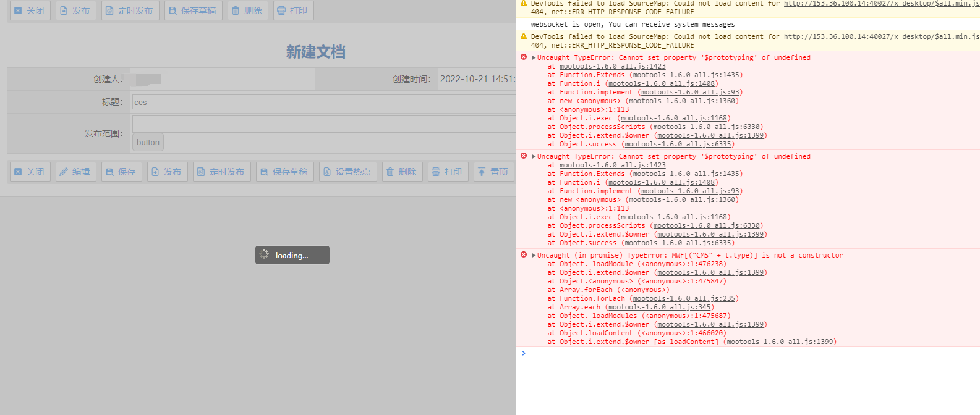Open the second $all.min.js SourceMap URL link
The image size is (980, 415).
coord(882,36)
